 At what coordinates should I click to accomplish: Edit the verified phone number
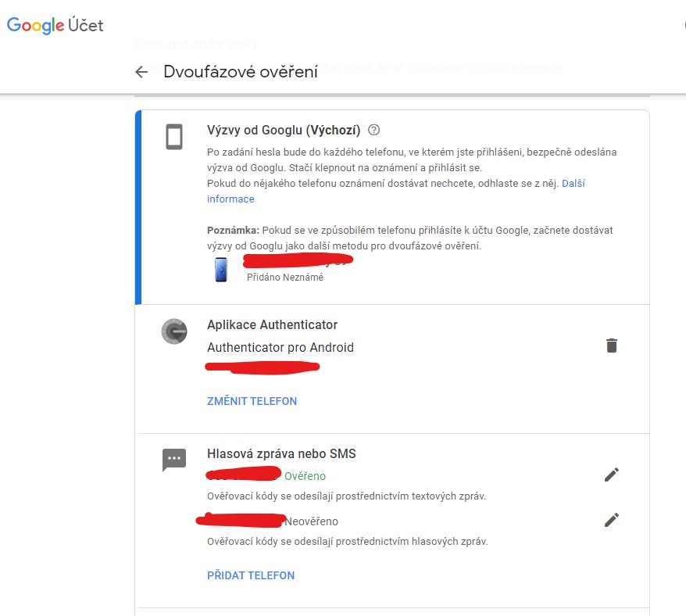(612, 474)
